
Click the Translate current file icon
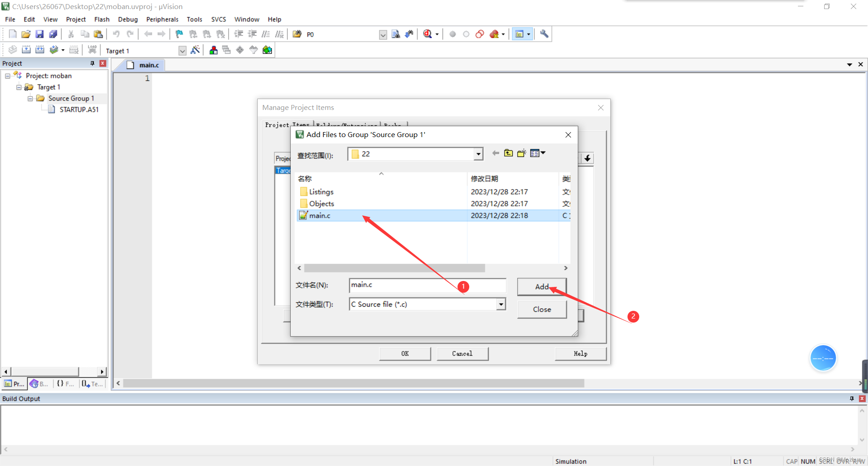click(13, 50)
